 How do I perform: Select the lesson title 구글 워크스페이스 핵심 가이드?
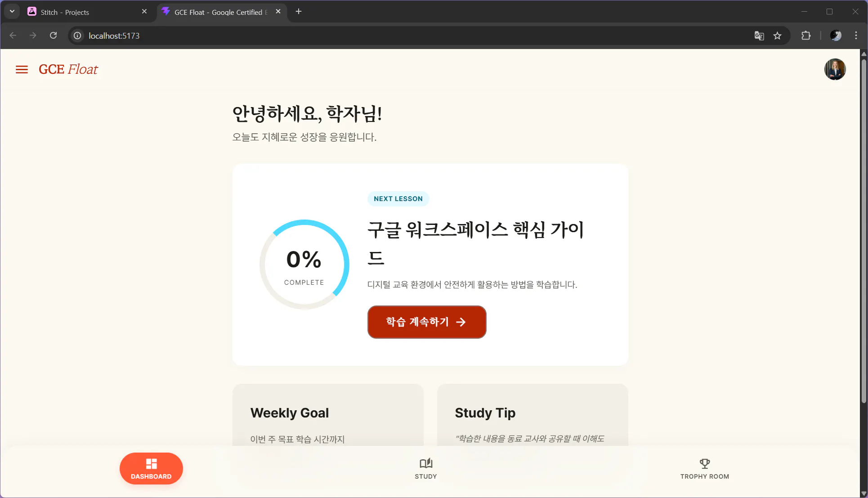coord(475,243)
